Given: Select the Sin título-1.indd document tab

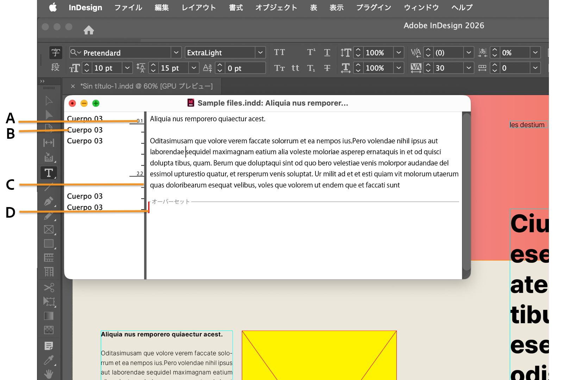Looking at the screenshot, I should tap(146, 86).
